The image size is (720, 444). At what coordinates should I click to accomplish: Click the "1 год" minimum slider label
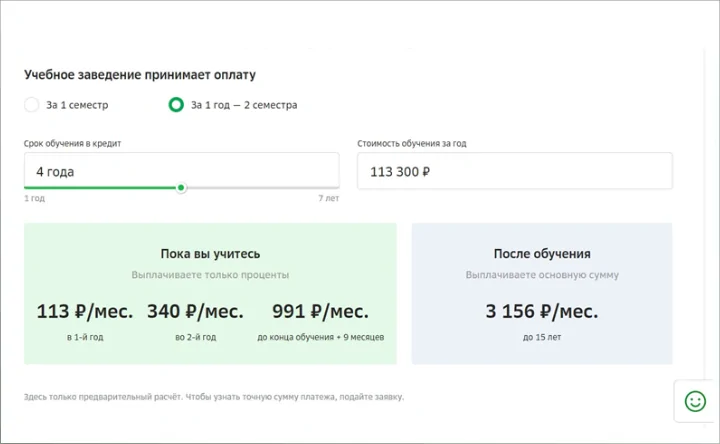tap(34, 199)
